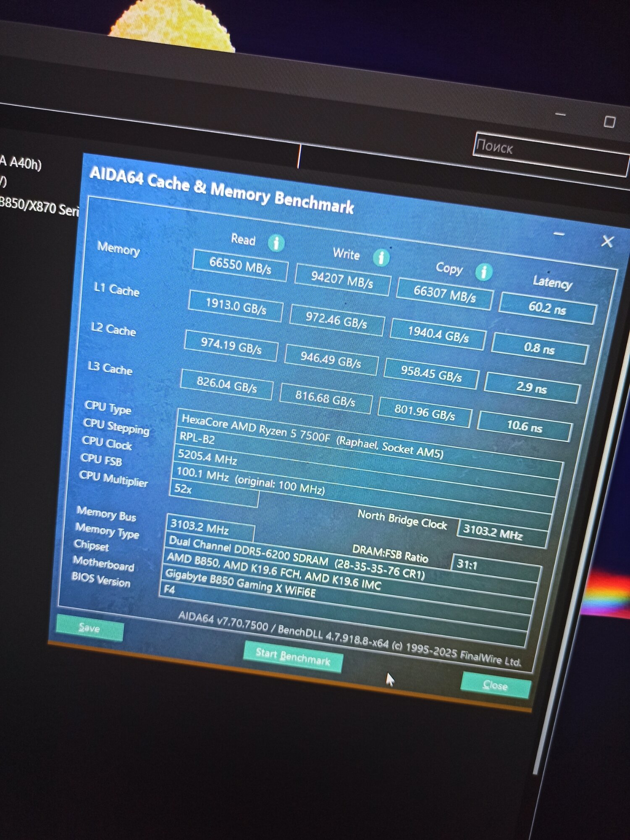Click the Memory Bus value 3103.2 MHz
Viewport: 630px width, 840px height.
pos(211,528)
